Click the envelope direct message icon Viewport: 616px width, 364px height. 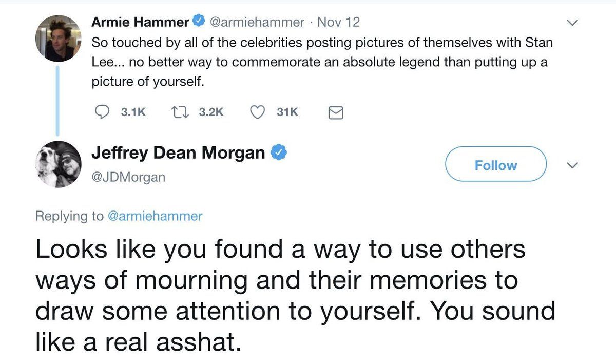(x=335, y=112)
